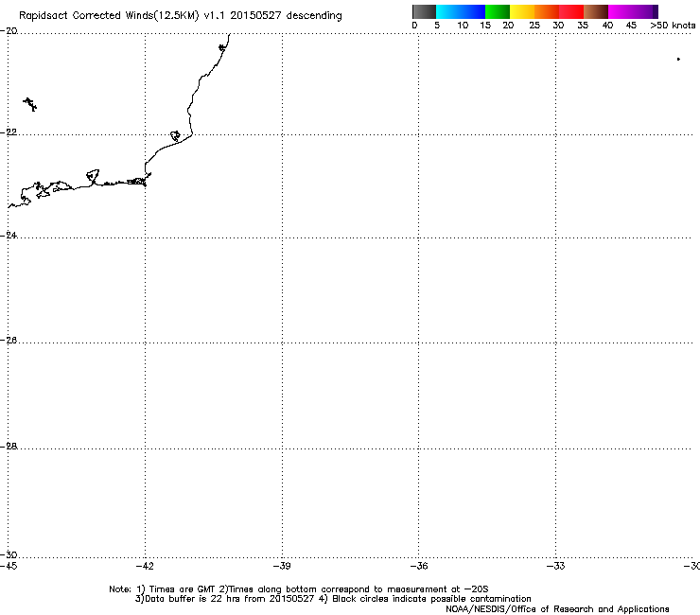Click the '25' colorbar tick label
The width and height of the screenshot is (700, 615).
534,26
